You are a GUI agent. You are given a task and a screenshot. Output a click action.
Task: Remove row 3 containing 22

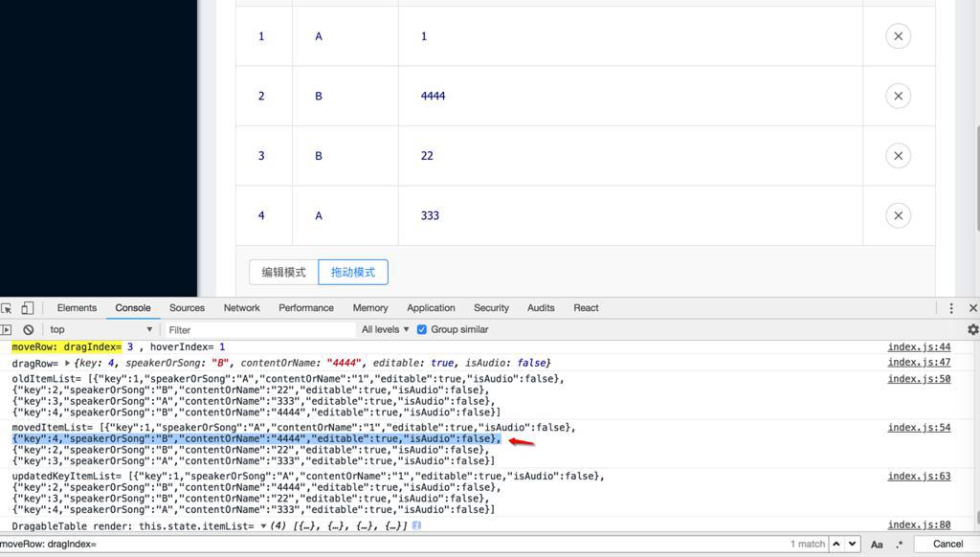pos(898,156)
